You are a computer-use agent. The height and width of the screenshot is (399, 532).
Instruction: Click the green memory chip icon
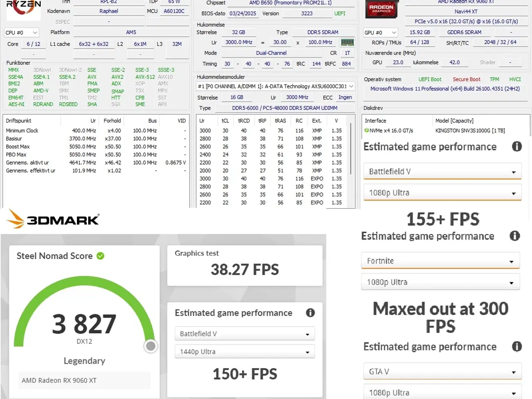point(347,42)
